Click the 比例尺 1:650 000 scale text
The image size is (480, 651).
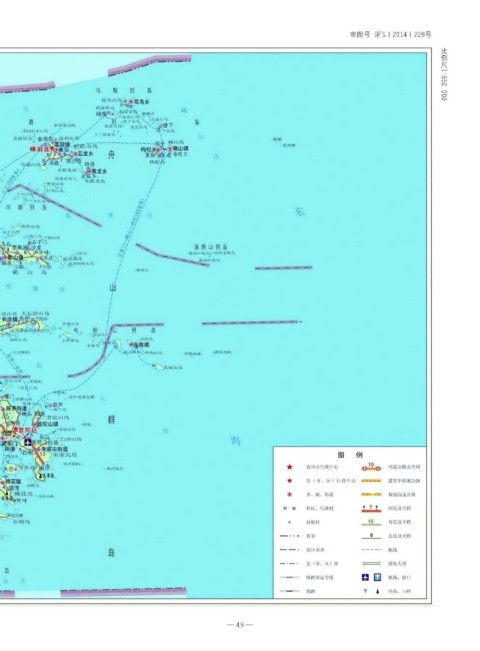(x=444, y=74)
